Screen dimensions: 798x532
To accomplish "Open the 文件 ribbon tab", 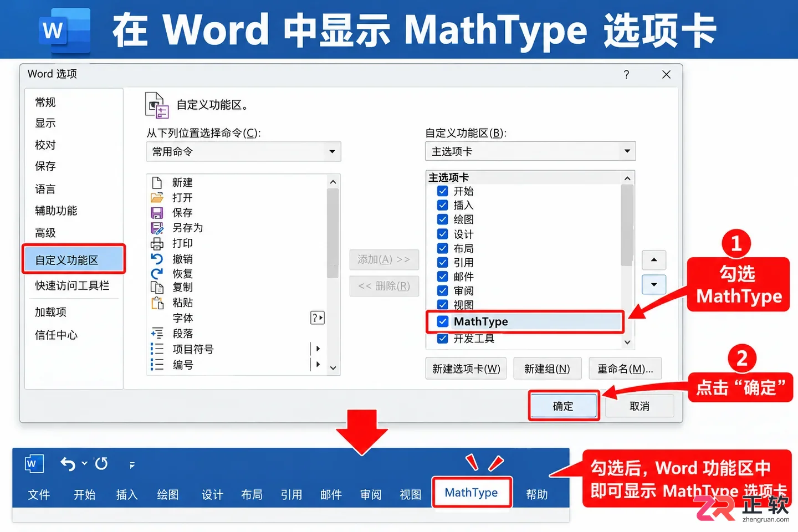I will 39,495.
